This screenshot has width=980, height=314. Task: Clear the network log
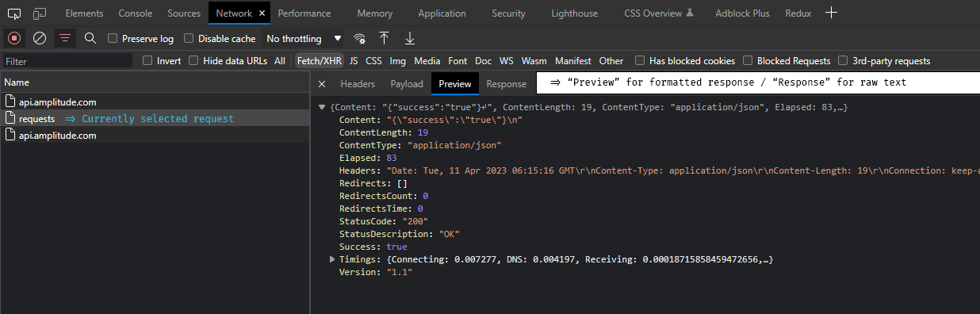tap(39, 38)
